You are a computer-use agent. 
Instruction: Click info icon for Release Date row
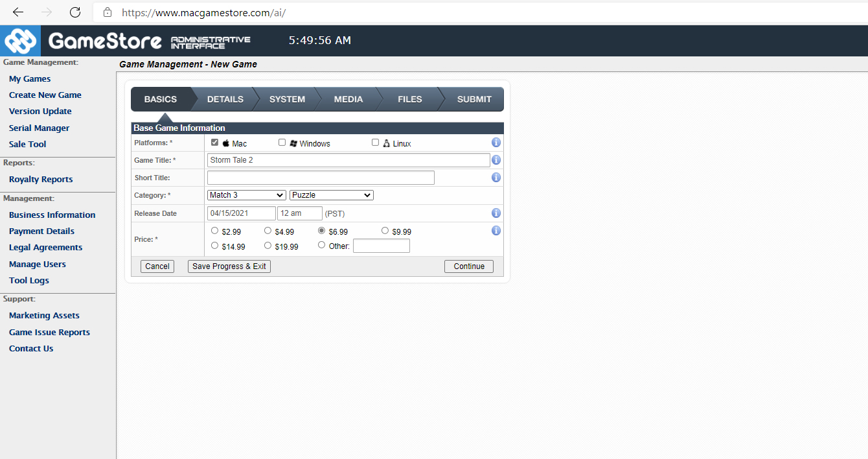click(496, 213)
